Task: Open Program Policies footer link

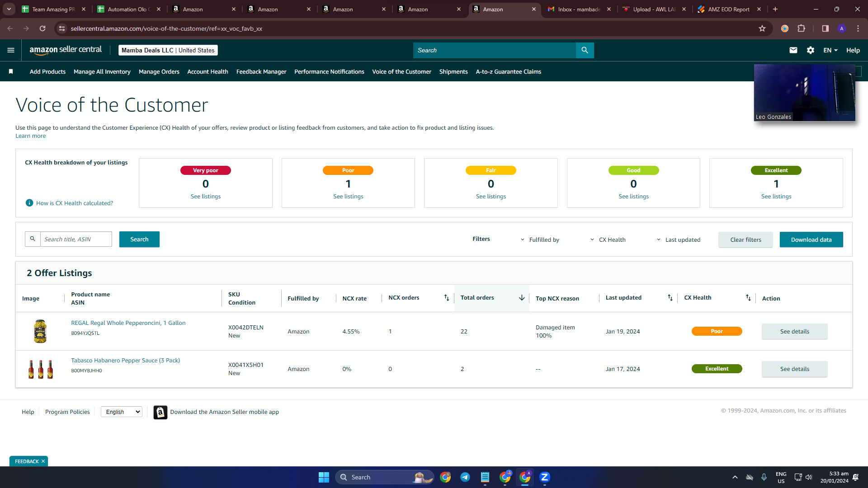Action: [67, 412]
